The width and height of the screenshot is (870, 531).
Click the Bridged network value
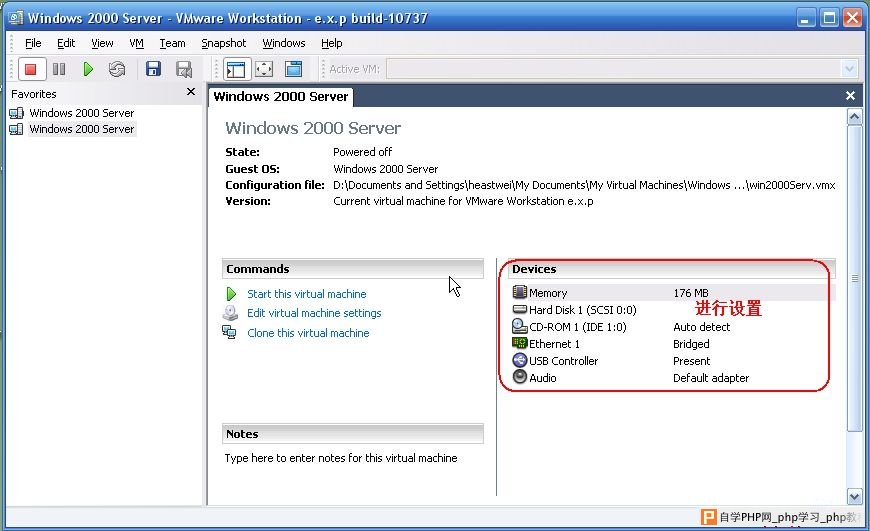click(691, 344)
